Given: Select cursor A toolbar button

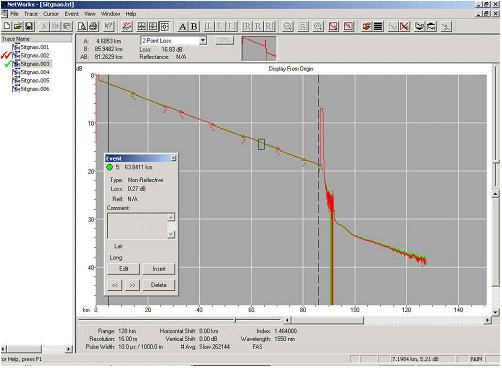Looking at the screenshot, I should click(x=182, y=26).
